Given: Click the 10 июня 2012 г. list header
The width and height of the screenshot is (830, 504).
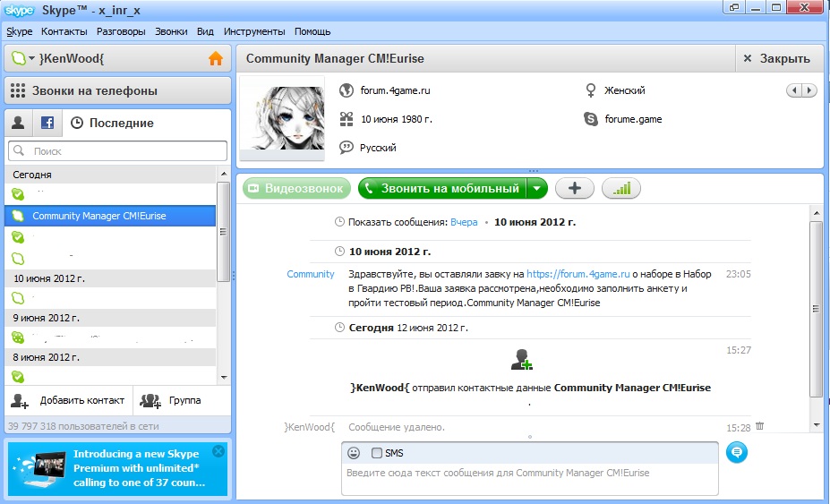Looking at the screenshot, I should 110,278.
